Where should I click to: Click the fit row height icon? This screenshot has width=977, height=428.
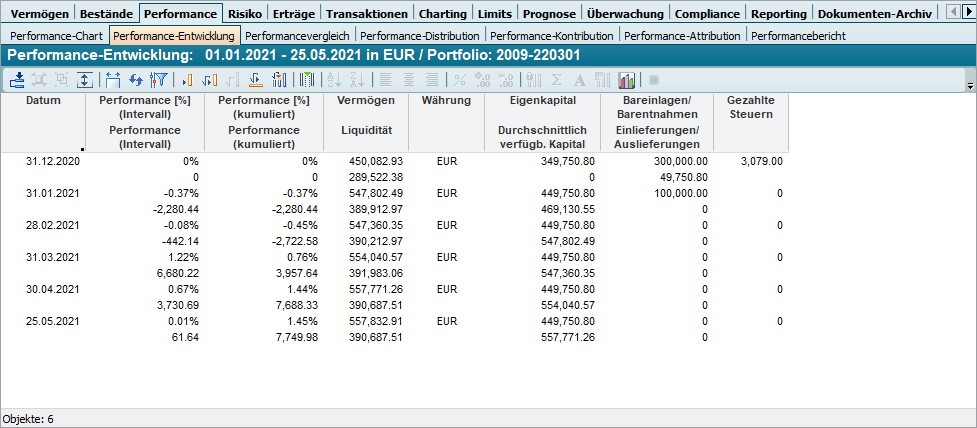pyautogui.click(x=85, y=80)
